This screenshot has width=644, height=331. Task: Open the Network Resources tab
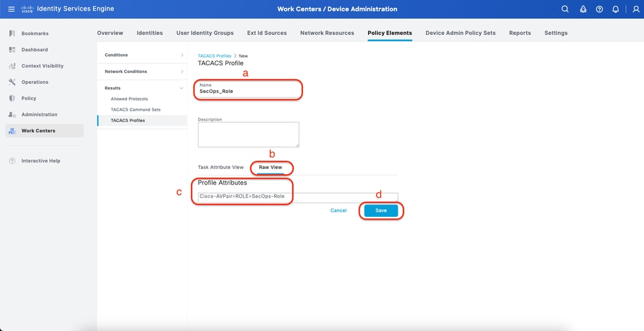[327, 33]
